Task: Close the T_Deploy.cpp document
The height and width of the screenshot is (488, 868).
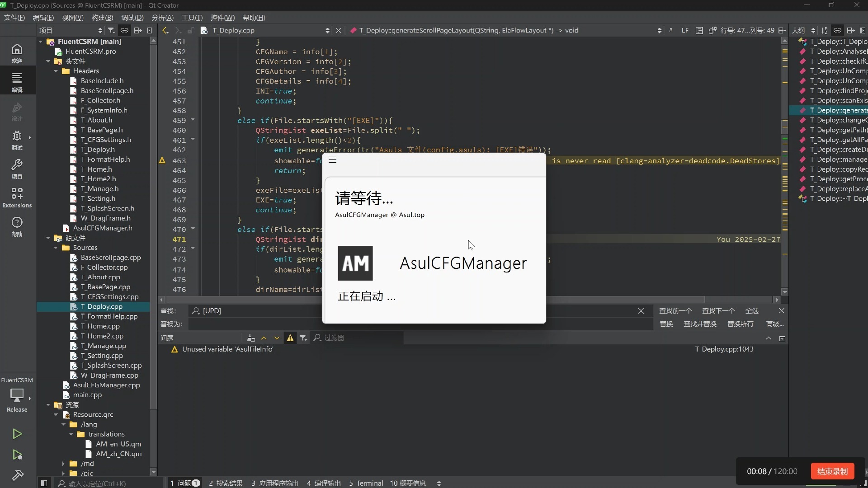Action: coord(338,30)
